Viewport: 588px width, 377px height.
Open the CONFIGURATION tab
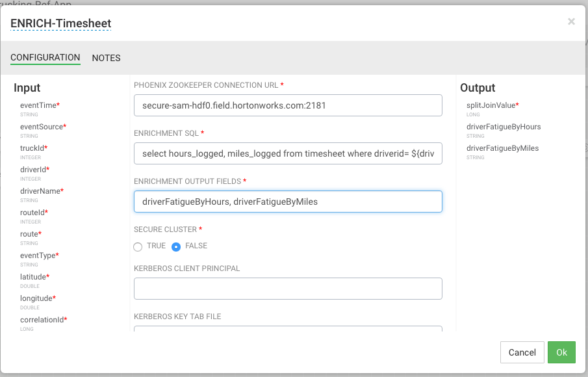pos(45,57)
